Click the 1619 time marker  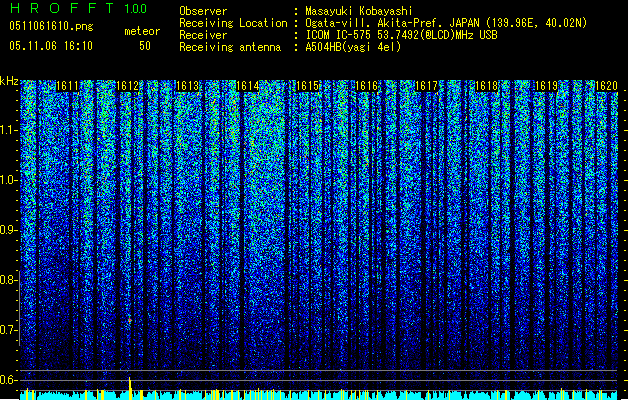547,86
